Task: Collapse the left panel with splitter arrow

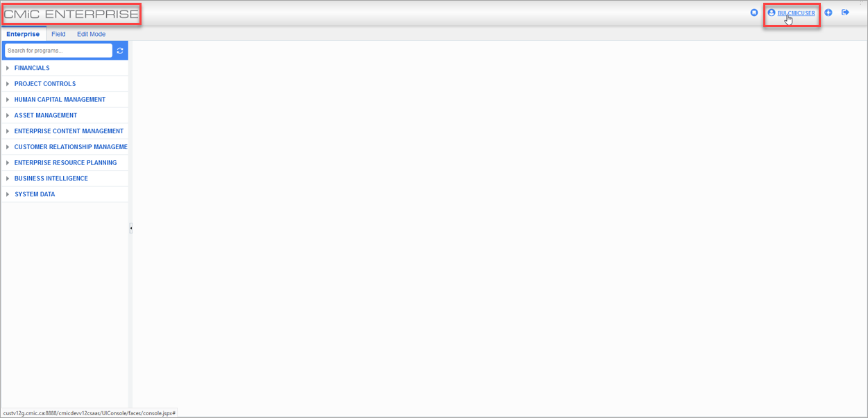Action: 130,228
